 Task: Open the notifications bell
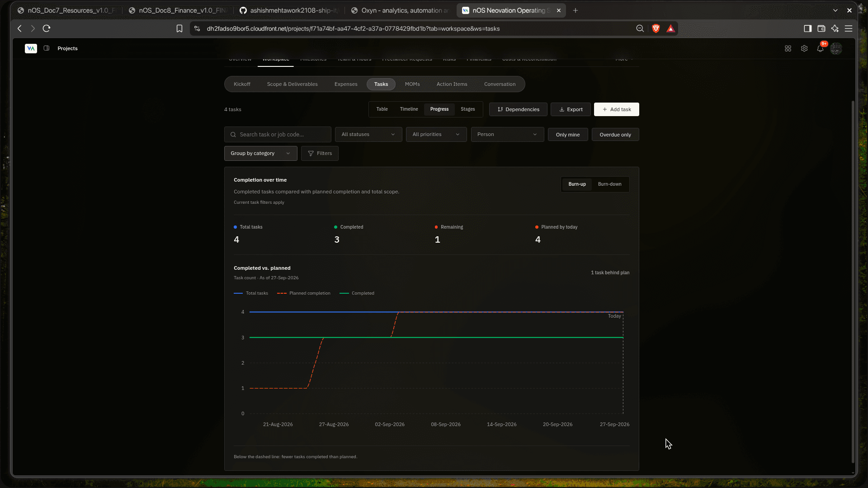click(820, 48)
